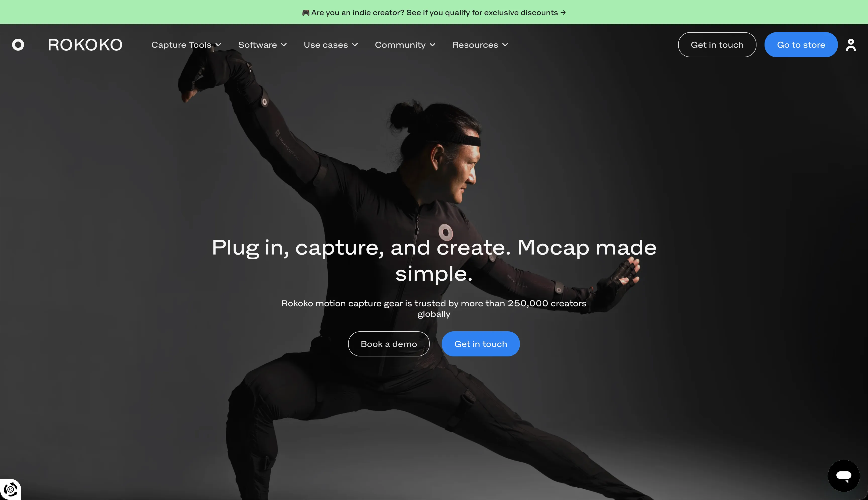The width and height of the screenshot is (868, 500).
Task: Expand the Capture Tools chevron
Action: (x=218, y=45)
